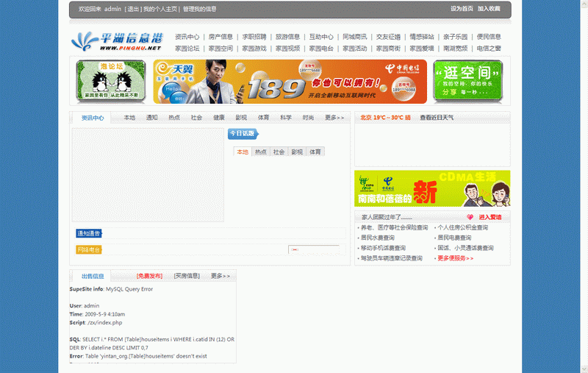
Task: Open 查看近日天气 weather link
Action: tap(437, 118)
